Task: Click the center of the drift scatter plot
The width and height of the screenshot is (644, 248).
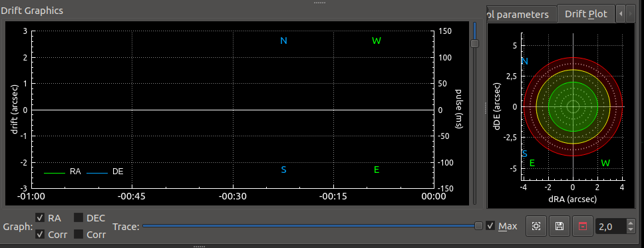Action: click(573, 107)
